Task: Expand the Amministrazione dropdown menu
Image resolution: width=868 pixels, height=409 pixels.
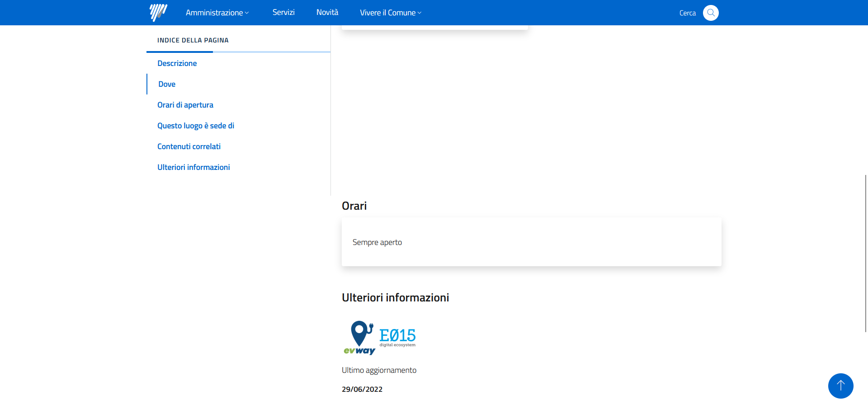Action: click(x=217, y=13)
